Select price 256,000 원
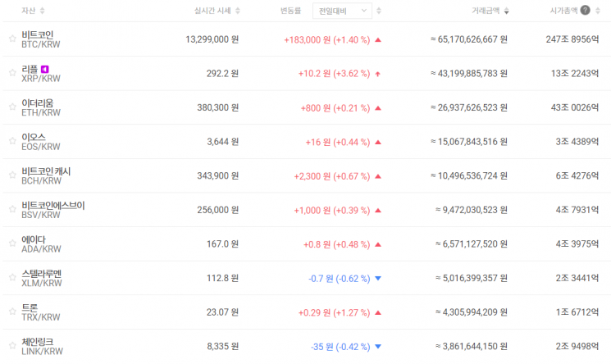The image size is (611, 364). click(x=218, y=210)
